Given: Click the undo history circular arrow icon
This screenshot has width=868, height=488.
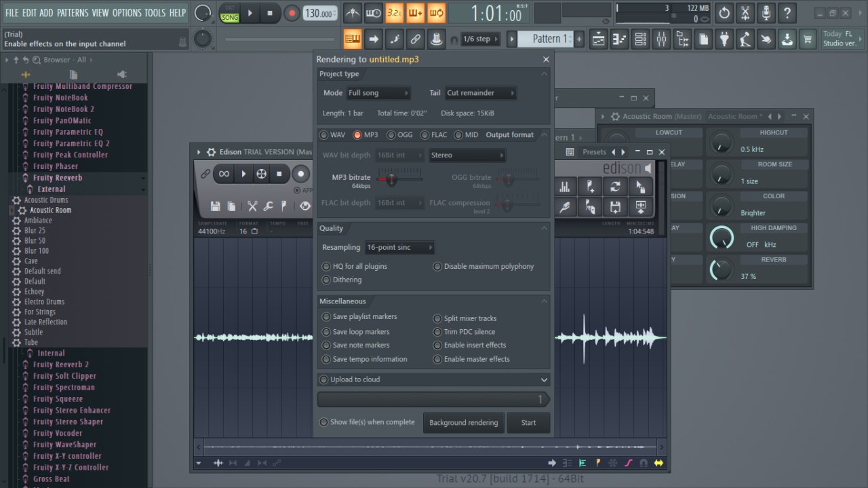Looking at the screenshot, I should pos(724,13).
